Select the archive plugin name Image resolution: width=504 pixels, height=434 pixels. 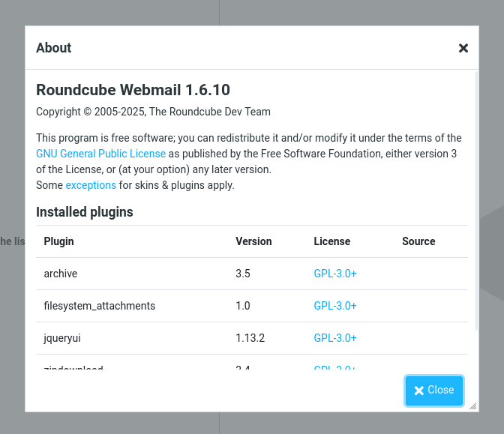[x=61, y=274]
